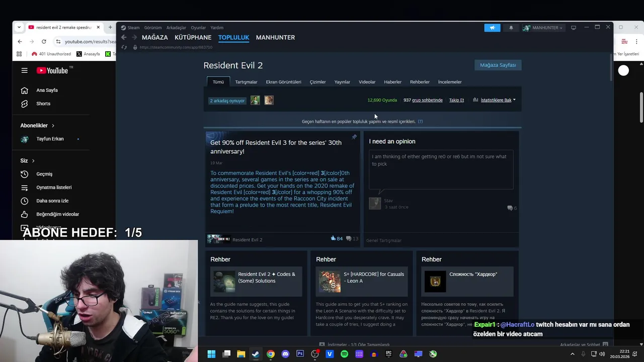Open the YouTube hamburger guide menu
The width and height of the screenshot is (644, 362).
point(24,70)
